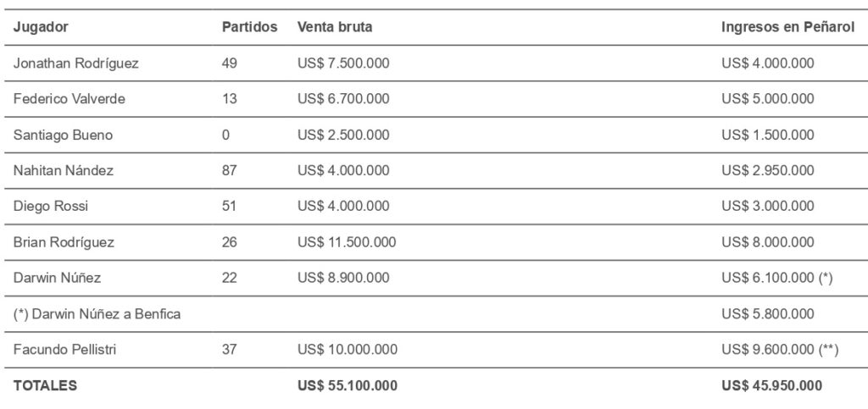Viewport: 868px width, 409px height.
Task: Select the Nahitan Nández row name
Action: pyautogui.click(x=63, y=170)
